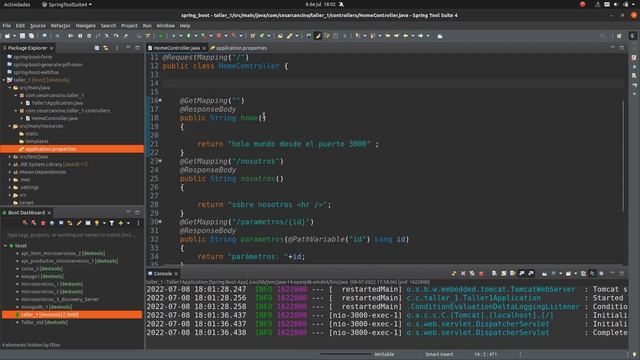
Task: Select HomeController.java in Package Explorer tree
Action: [x=54, y=118]
